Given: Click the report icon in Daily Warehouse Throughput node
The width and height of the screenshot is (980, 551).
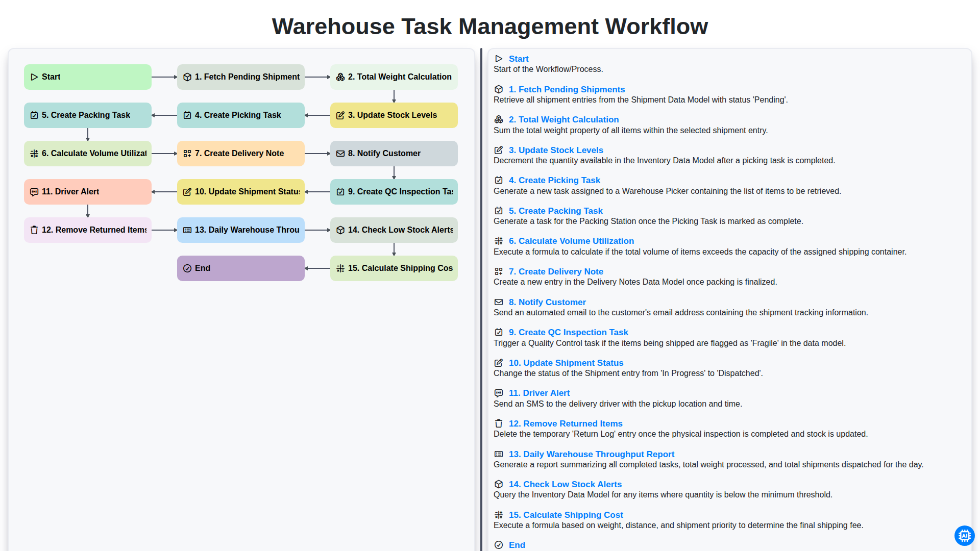Looking at the screenshot, I should pyautogui.click(x=187, y=230).
